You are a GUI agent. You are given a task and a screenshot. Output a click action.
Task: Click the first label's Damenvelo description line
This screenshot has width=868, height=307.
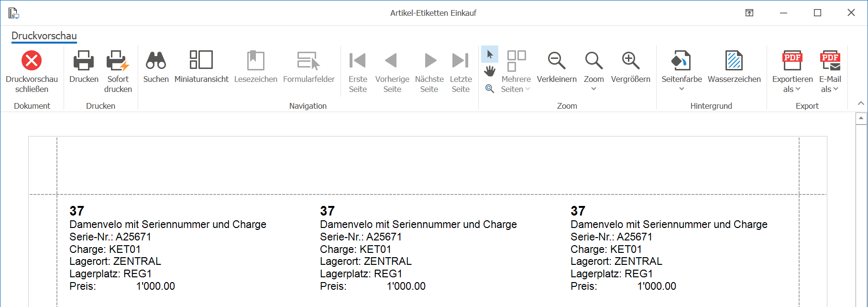tap(168, 224)
